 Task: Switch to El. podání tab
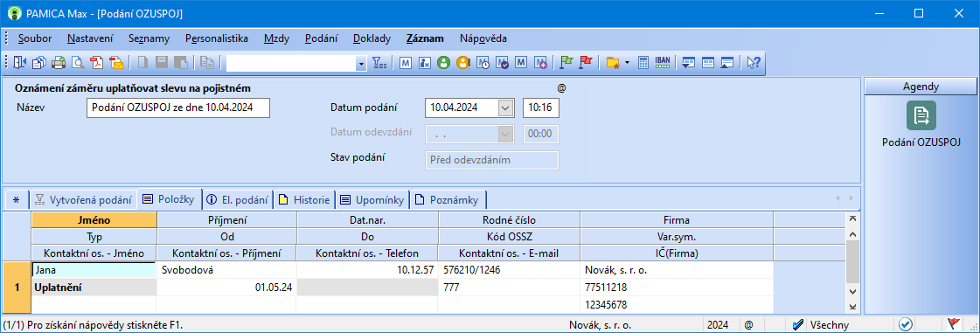click(238, 200)
